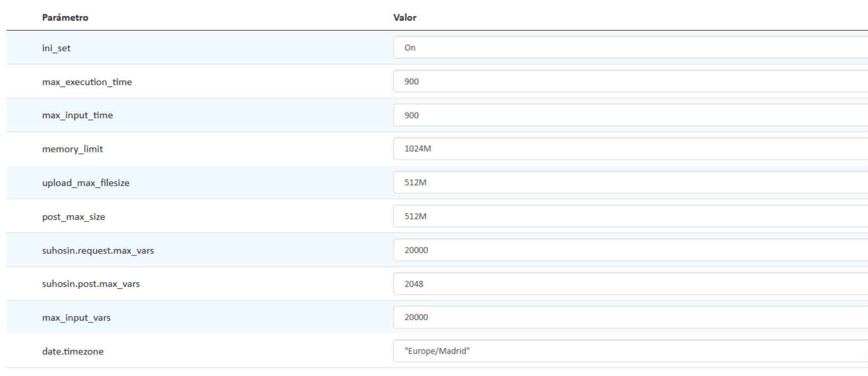Click the upload_max_filesize parameter label
The image size is (868, 376).
(86, 183)
